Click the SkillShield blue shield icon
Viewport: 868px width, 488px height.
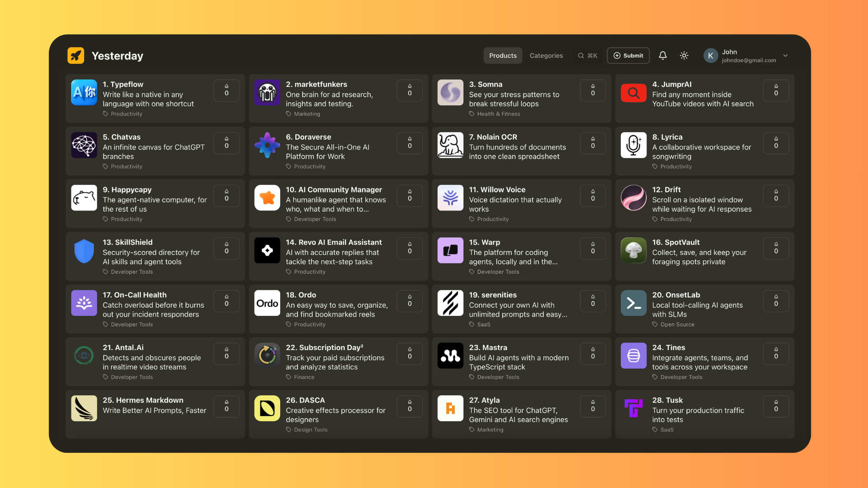[84, 250]
